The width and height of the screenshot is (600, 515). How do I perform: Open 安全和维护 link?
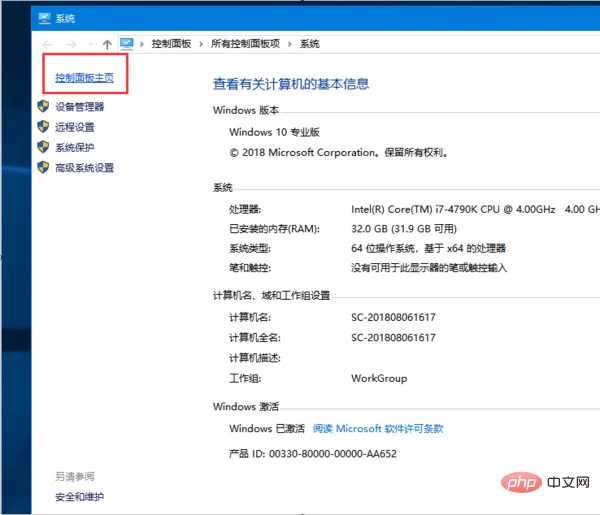(80, 497)
